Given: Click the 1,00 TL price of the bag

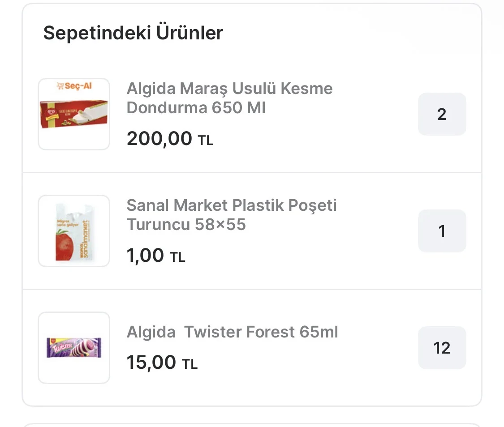Looking at the screenshot, I should click(155, 256).
